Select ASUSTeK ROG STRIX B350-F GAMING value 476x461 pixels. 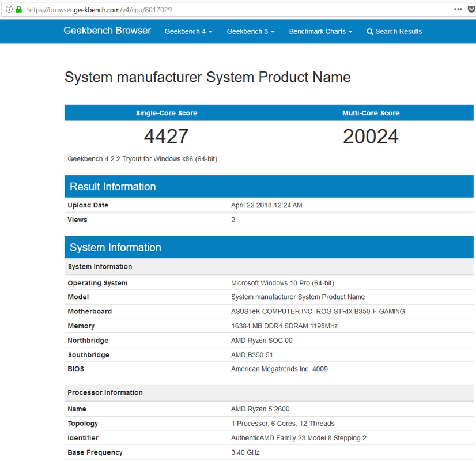[x=318, y=311]
